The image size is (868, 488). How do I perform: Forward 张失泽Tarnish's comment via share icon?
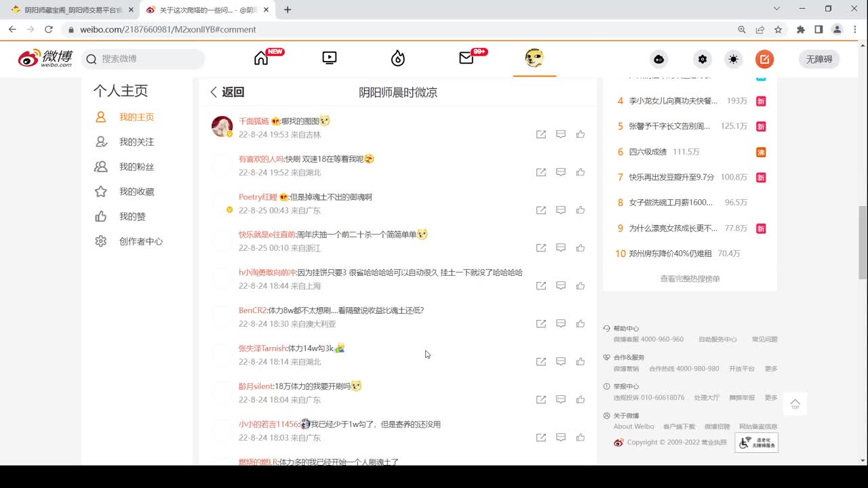pos(541,361)
